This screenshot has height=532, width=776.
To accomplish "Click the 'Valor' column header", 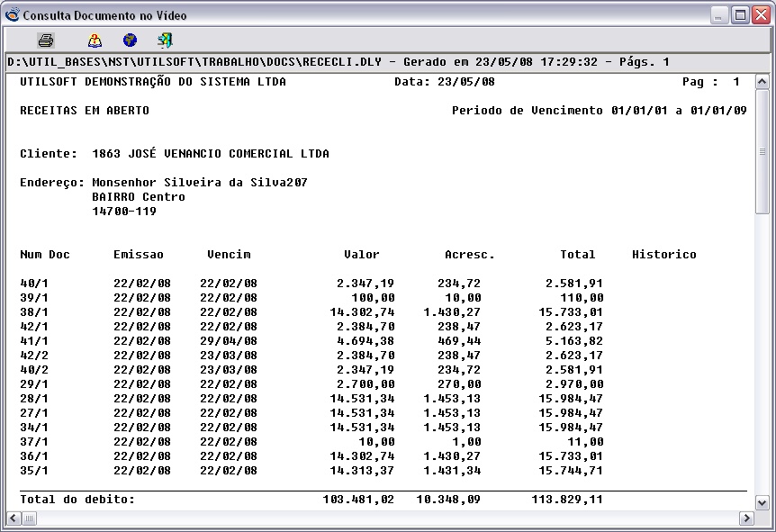I will [362, 255].
